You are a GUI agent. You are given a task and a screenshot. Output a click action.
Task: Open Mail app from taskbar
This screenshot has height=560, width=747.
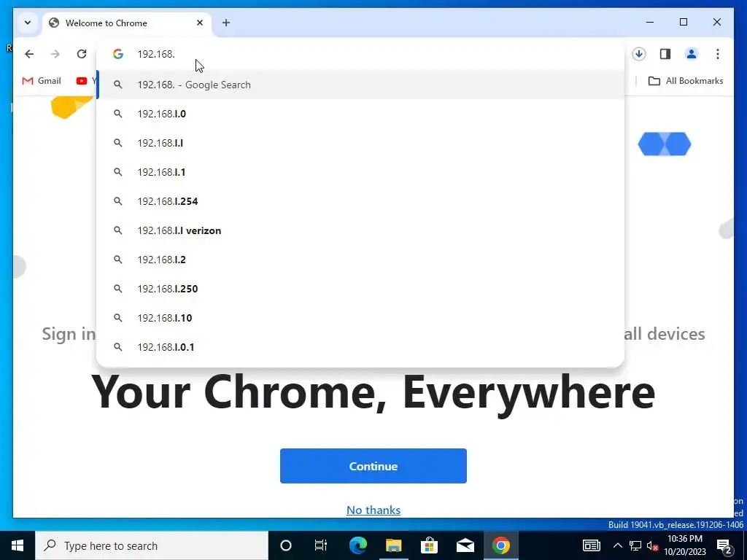click(x=465, y=545)
